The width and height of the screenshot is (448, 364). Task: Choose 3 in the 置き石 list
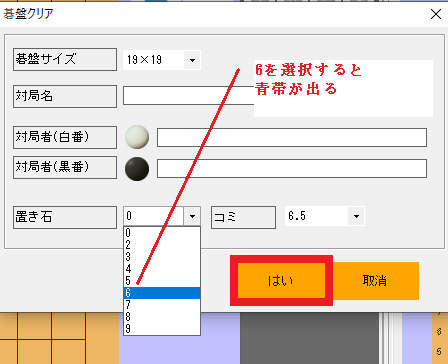pyautogui.click(x=162, y=257)
